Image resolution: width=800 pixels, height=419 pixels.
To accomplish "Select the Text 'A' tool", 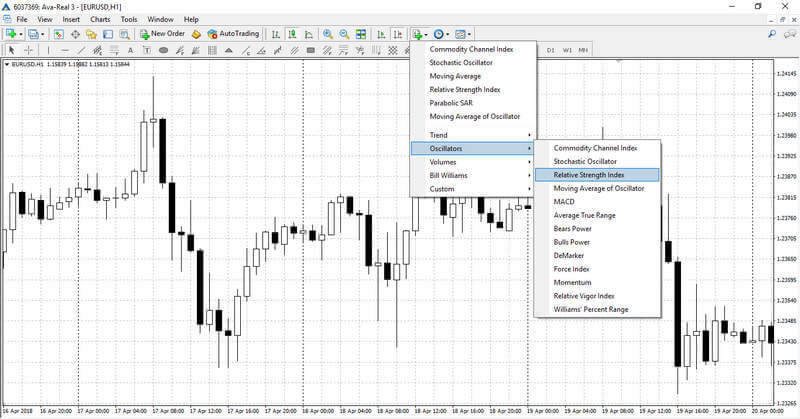I will coord(131,50).
